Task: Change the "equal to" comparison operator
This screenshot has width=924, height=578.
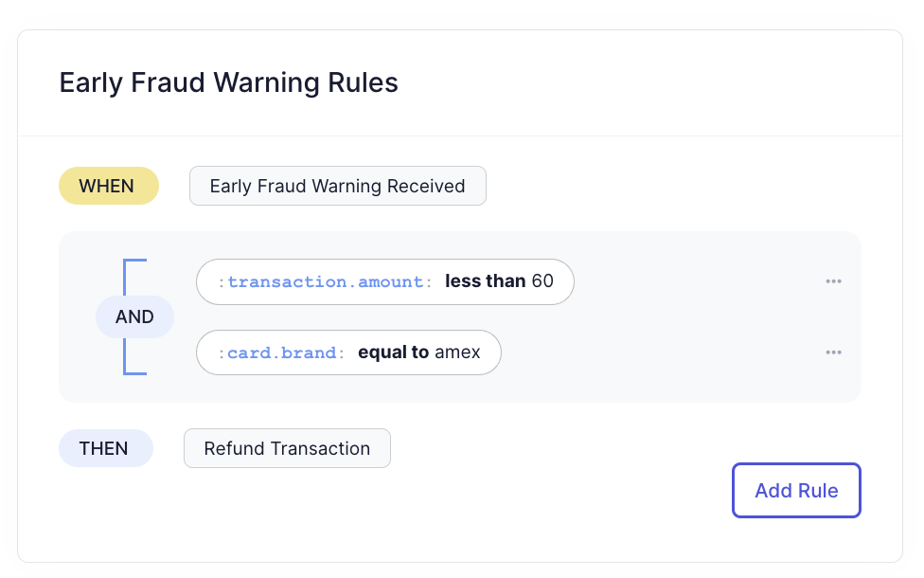Action: (393, 352)
